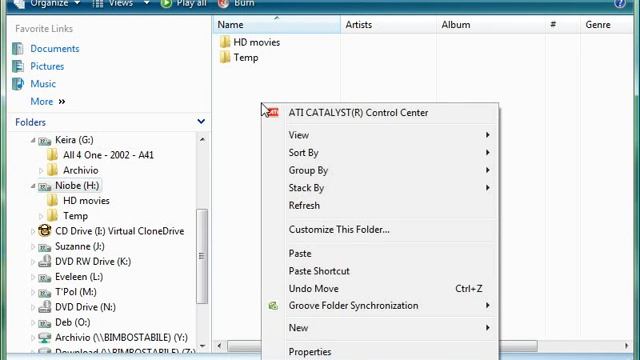
Task: Click the HD movies folder icon in file list
Action: point(224,42)
